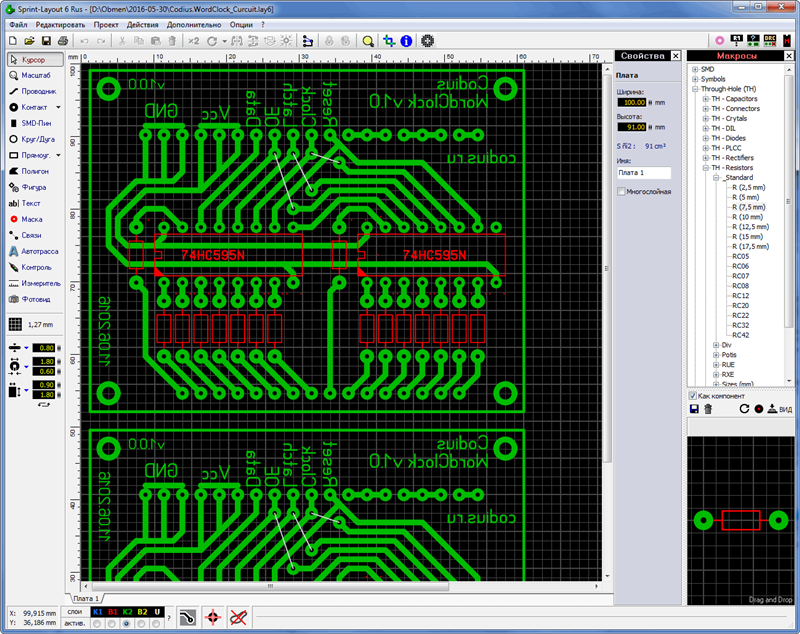This screenshot has height=634, width=800.
Task: Open the Контакт tool dropdown arrow
Action: pos(58,106)
